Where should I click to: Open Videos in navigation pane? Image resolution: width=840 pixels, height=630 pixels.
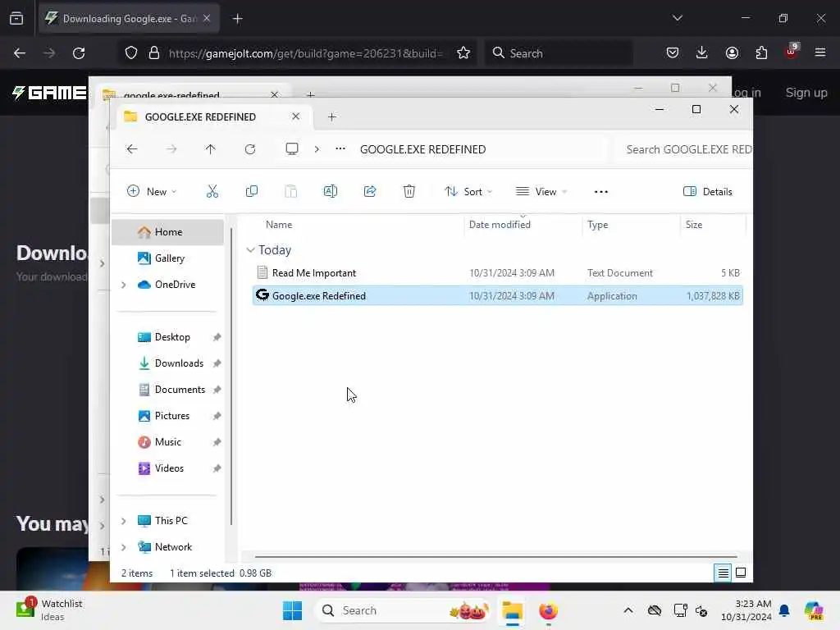tap(167, 468)
